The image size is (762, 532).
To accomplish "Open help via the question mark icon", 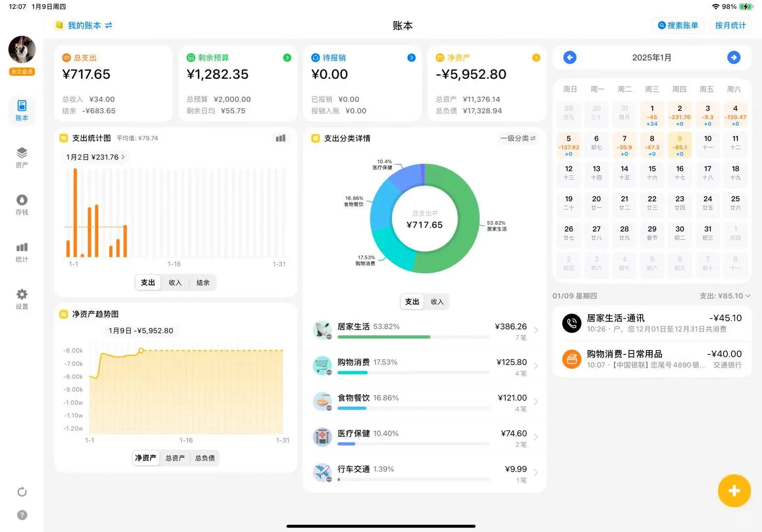I will click(x=22, y=515).
